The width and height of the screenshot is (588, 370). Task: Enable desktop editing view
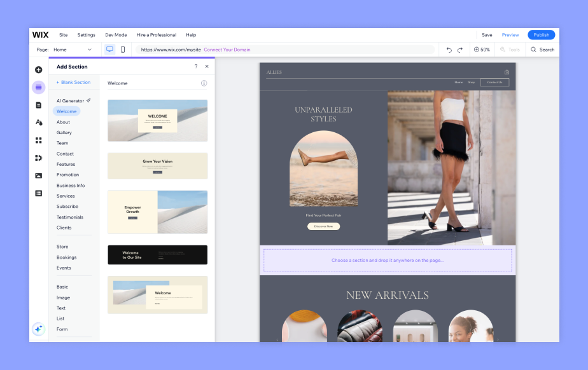(x=109, y=49)
